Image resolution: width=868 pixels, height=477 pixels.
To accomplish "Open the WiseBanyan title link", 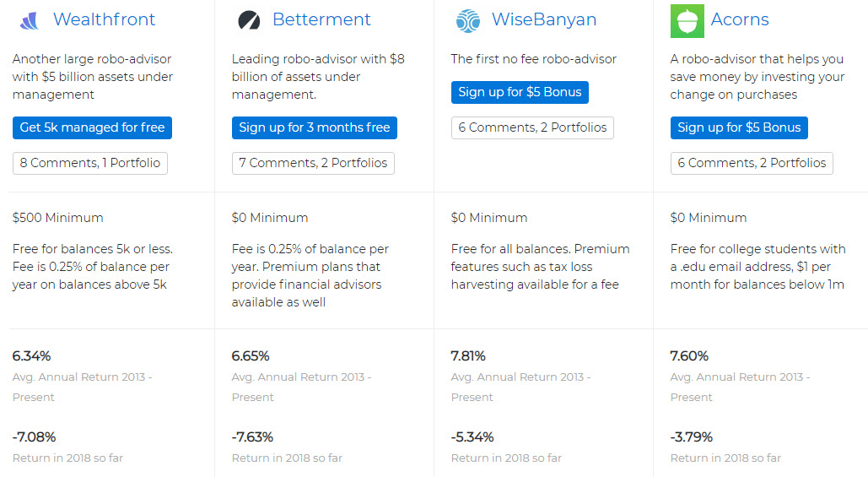I will click(x=544, y=19).
